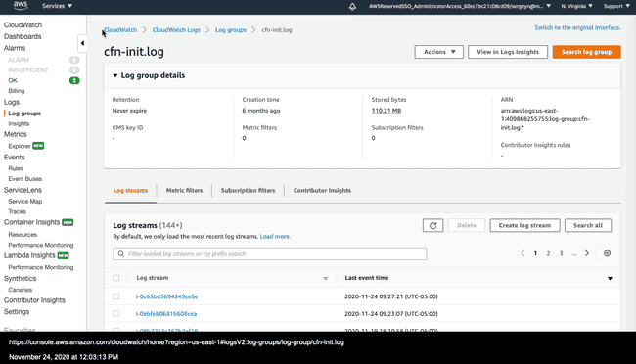Open the Services dropdown menu
This screenshot has height=364, width=636.
coord(57,6)
